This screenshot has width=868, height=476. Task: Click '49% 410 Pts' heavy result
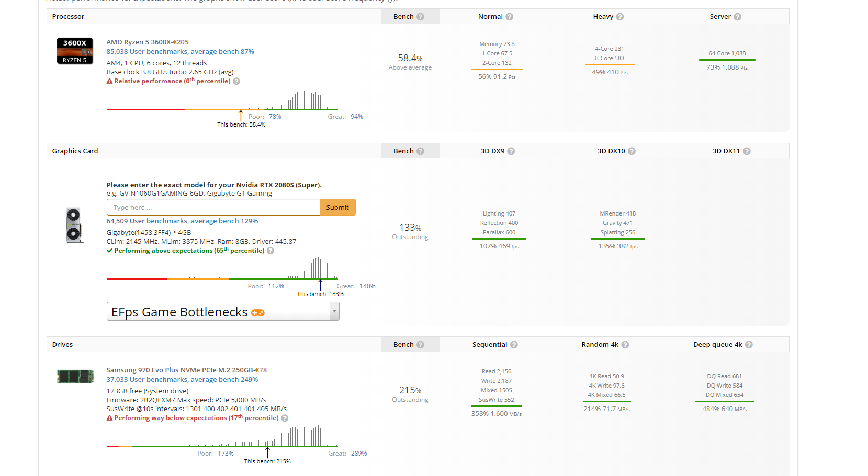pyautogui.click(x=610, y=72)
